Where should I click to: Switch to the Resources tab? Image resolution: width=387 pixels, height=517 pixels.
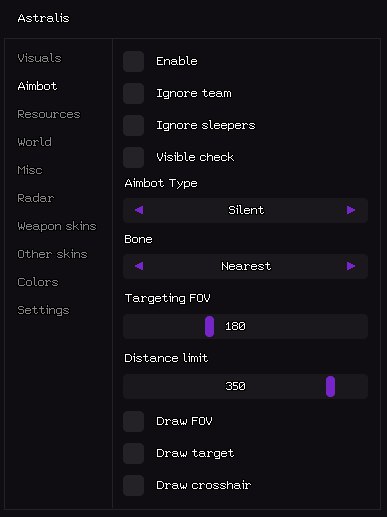click(x=49, y=114)
